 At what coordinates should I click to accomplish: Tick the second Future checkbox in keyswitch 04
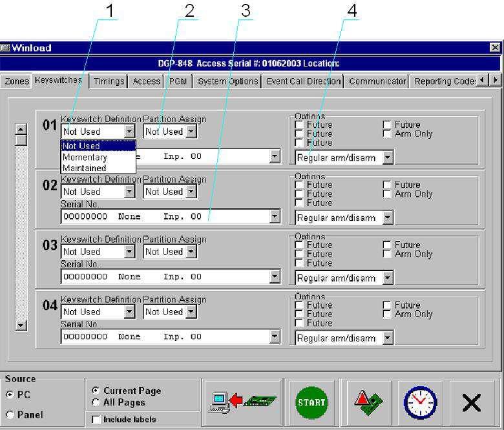pos(299,314)
